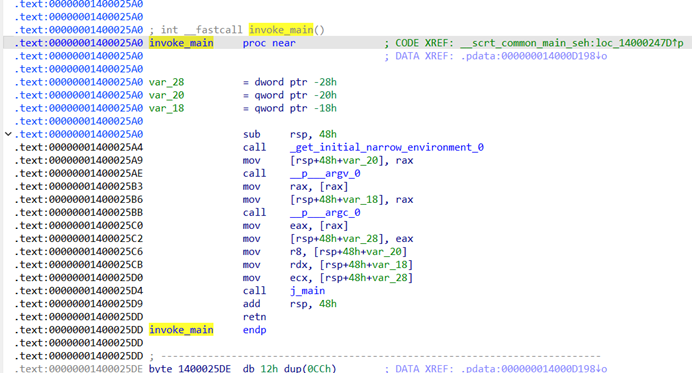Select the 'add rsp, 48h' instruction

coord(290,304)
